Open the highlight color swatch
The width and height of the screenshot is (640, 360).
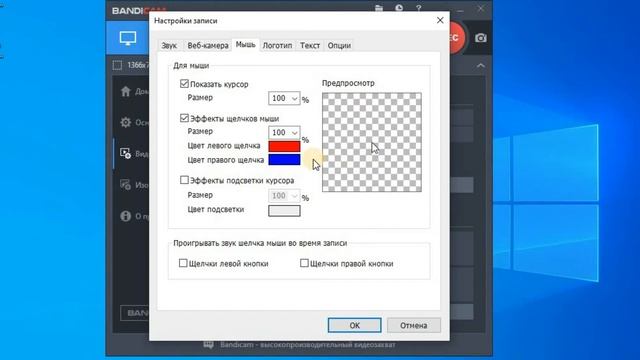coord(284,211)
